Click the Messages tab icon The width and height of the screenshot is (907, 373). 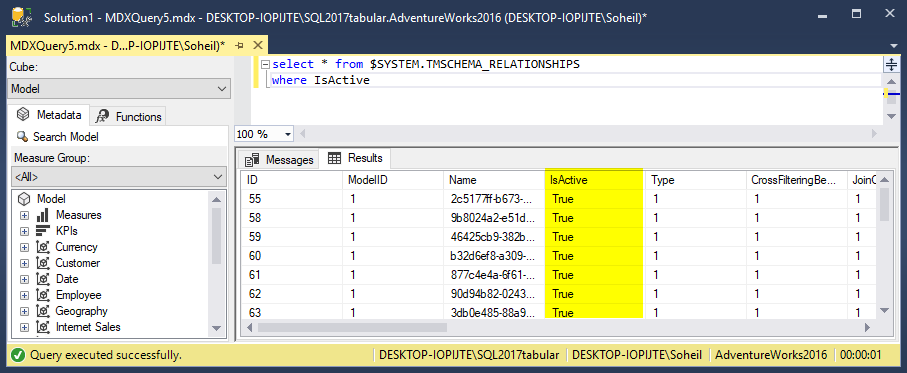[x=251, y=160]
